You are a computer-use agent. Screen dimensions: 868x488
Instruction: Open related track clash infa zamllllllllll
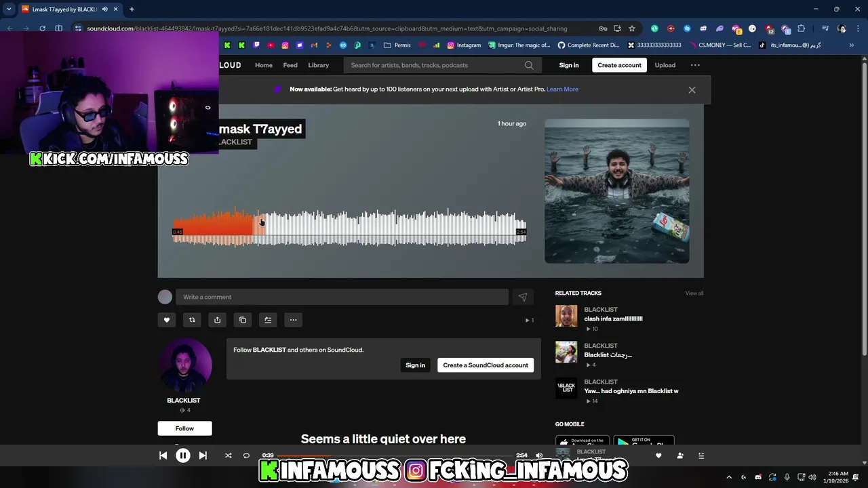coord(613,319)
